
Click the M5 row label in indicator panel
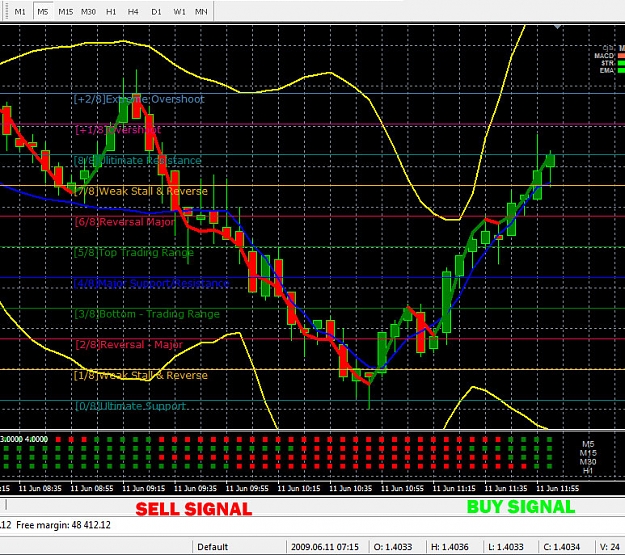point(588,444)
